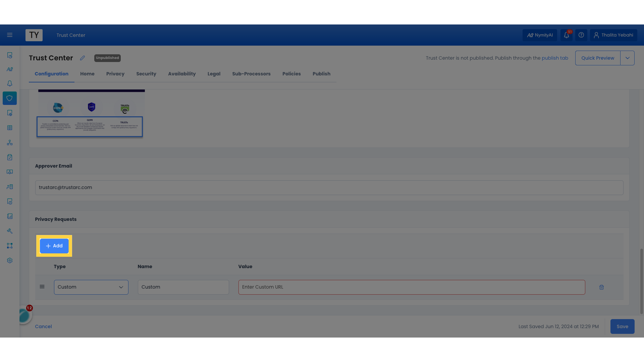644x362 pixels.
Task: Select the clipboard checklist sidebar icon
Action: click(10, 157)
